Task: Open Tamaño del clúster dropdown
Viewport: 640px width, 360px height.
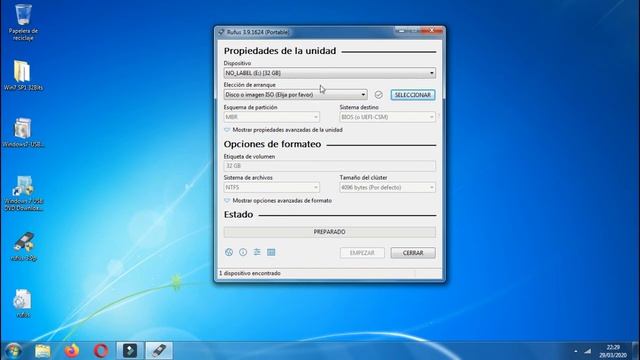Action: [387, 187]
